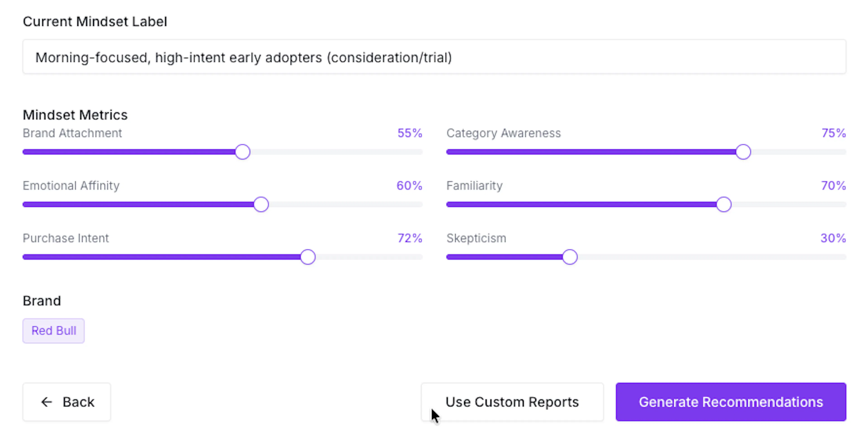Click the 70% Familiarity value
Viewport: 868px width, 436px height.
pos(834,186)
